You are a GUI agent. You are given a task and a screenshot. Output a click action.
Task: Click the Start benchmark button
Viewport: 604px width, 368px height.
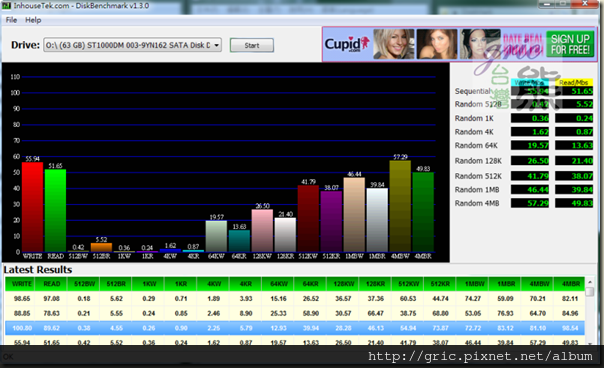[252, 45]
